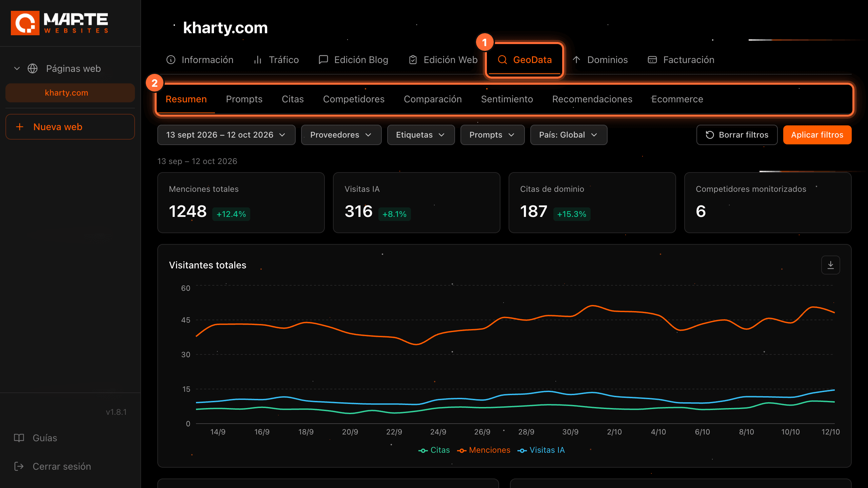This screenshot has width=868, height=488.
Task: Switch to the Prompts sub-tab
Action: (x=244, y=99)
